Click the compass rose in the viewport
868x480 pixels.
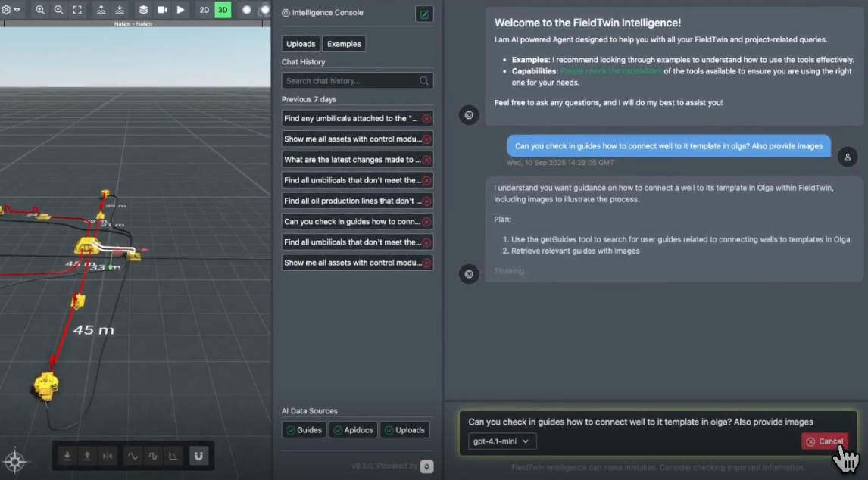click(15, 460)
